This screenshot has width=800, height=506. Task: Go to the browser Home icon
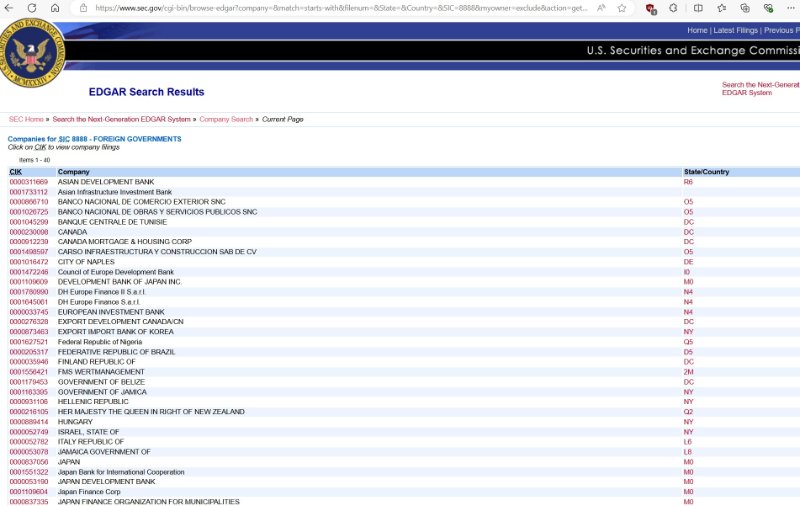click(x=55, y=8)
